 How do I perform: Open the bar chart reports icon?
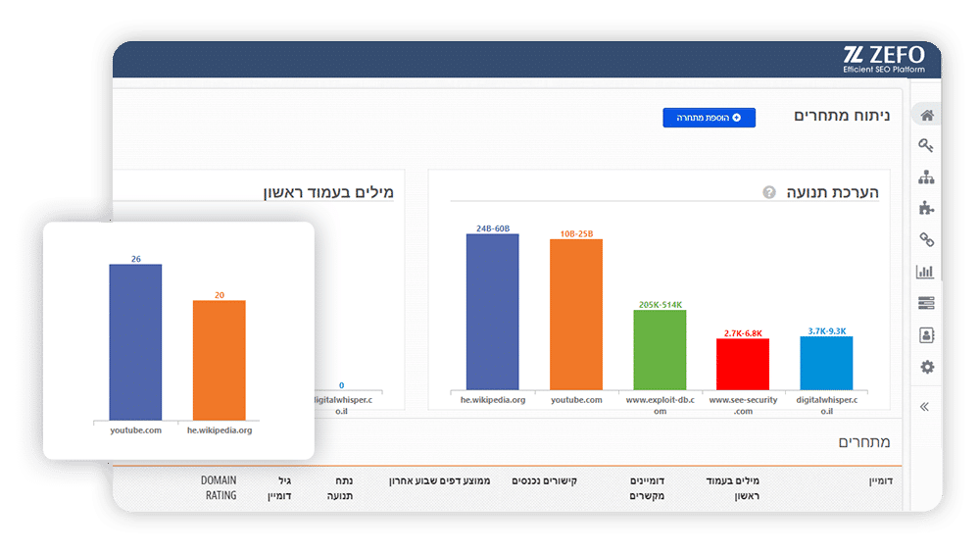[925, 272]
